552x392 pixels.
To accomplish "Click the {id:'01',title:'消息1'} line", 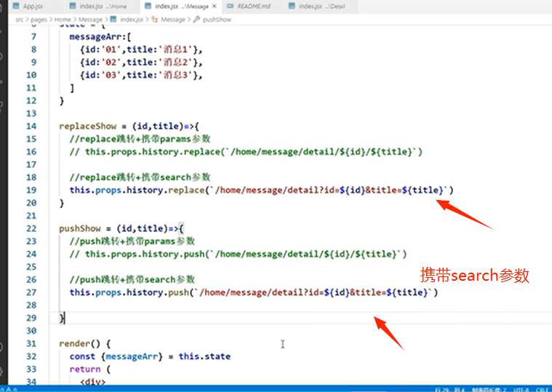I will pyautogui.click(x=141, y=49).
